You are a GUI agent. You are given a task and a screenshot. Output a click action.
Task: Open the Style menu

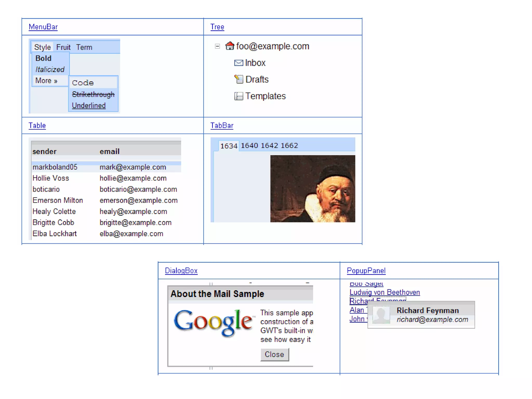pyautogui.click(x=42, y=47)
